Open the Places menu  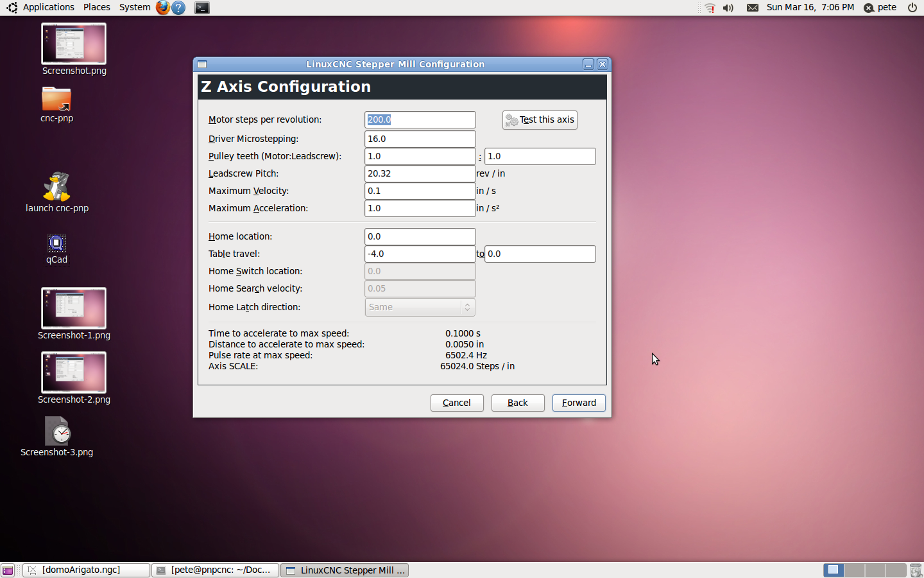coord(97,8)
